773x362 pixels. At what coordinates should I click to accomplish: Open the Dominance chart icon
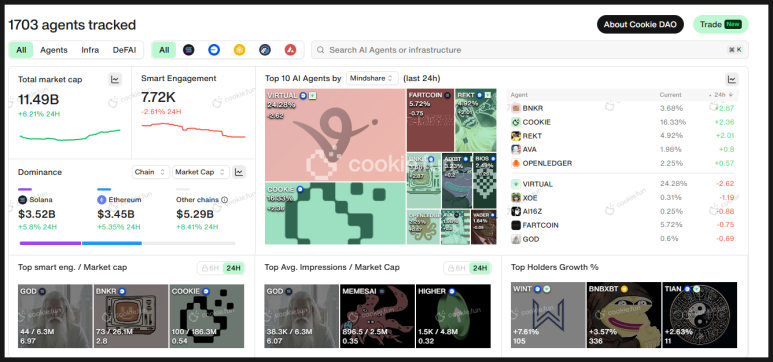239,172
